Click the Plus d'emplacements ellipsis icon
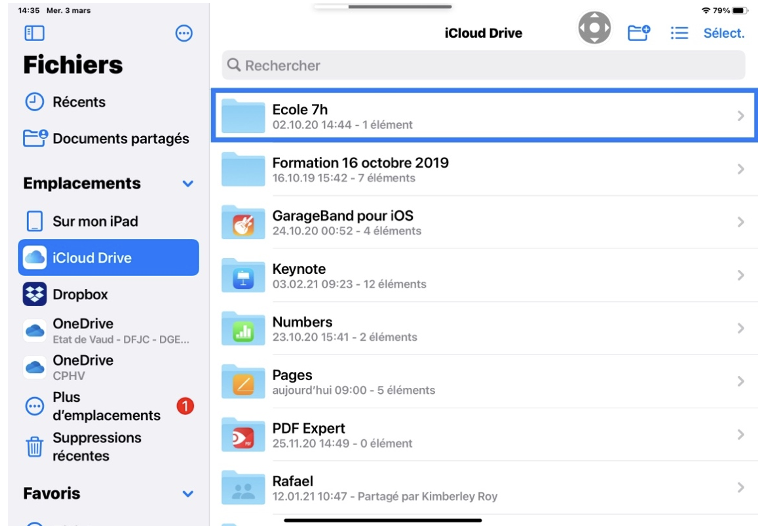Image resolution: width=768 pixels, height=526 pixels. pyautogui.click(x=34, y=406)
